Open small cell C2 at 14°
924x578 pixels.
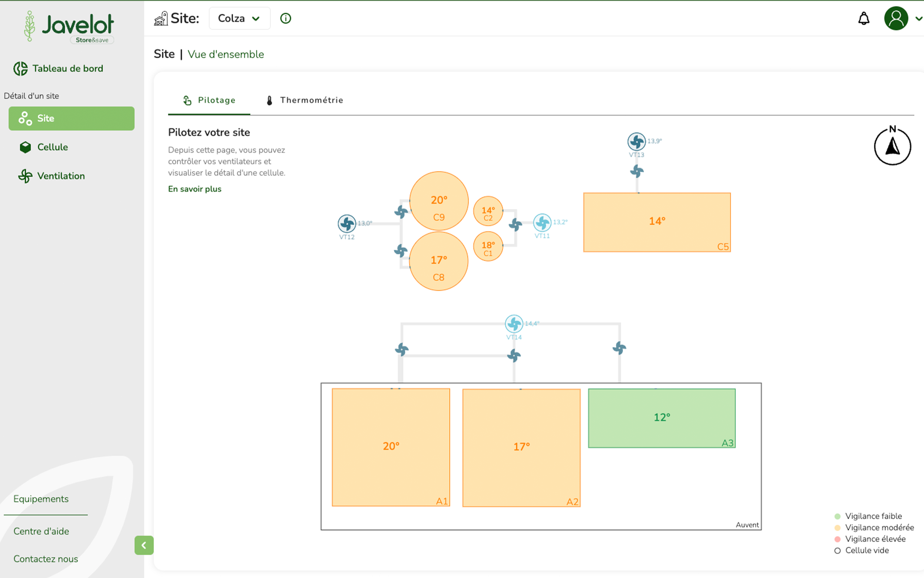pyautogui.click(x=488, y=211)
